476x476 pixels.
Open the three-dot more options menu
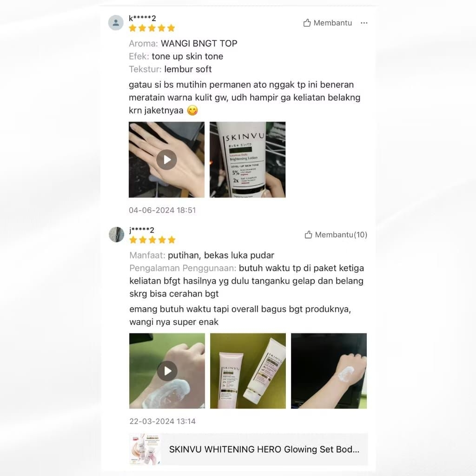tap(364, 23)
